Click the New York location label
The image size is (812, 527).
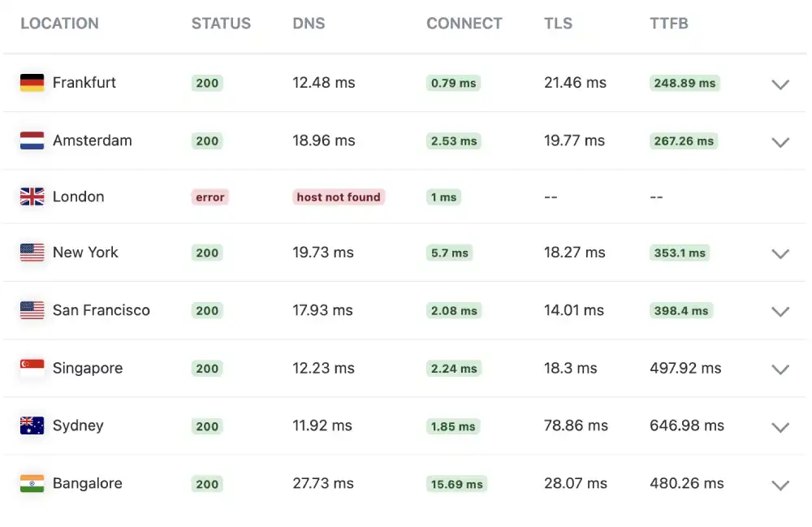[85, 253]
